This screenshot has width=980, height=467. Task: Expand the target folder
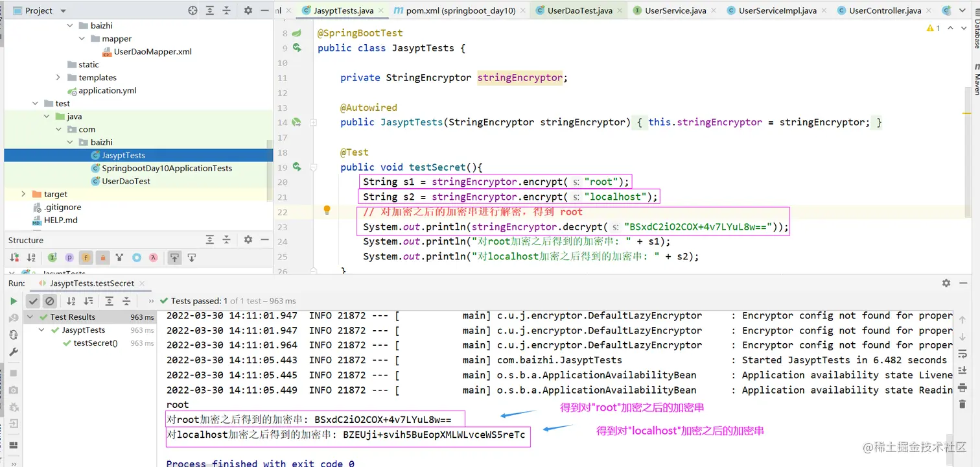pyautogui.click(x=23, y=194)
